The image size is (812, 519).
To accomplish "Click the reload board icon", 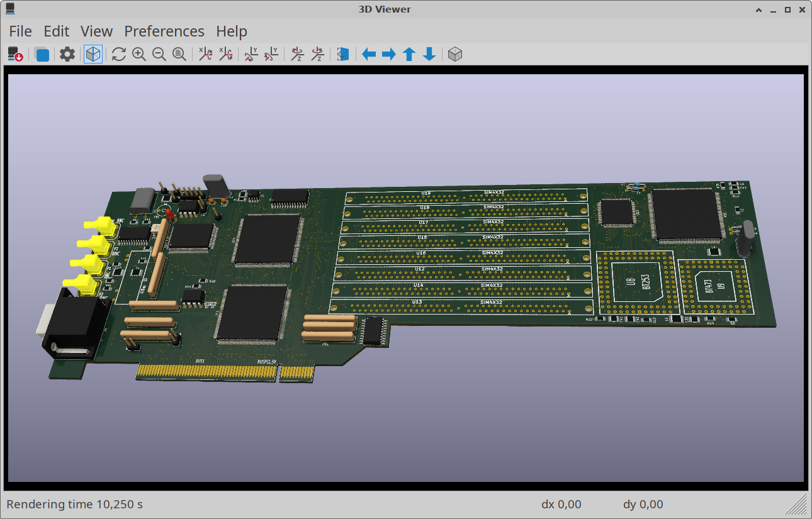I will (16, 55).
